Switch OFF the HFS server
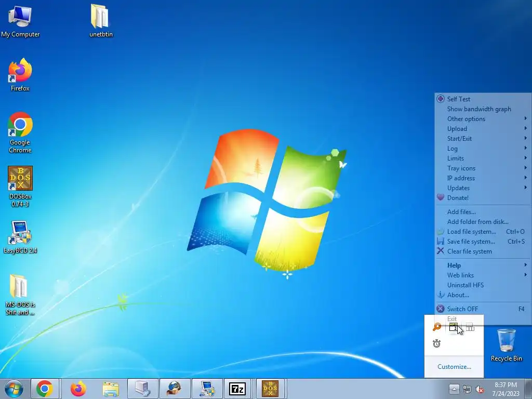Image resolution: width=532 pixels, height=399 pixels. 483,309
